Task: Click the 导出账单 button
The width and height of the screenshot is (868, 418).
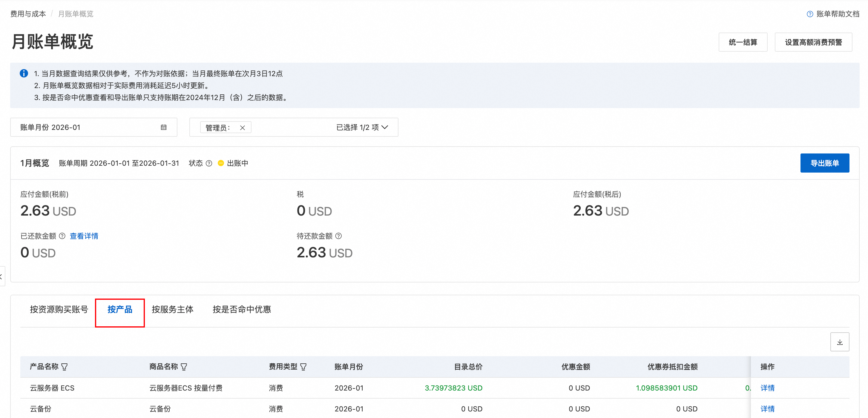Action: [824, 163]
